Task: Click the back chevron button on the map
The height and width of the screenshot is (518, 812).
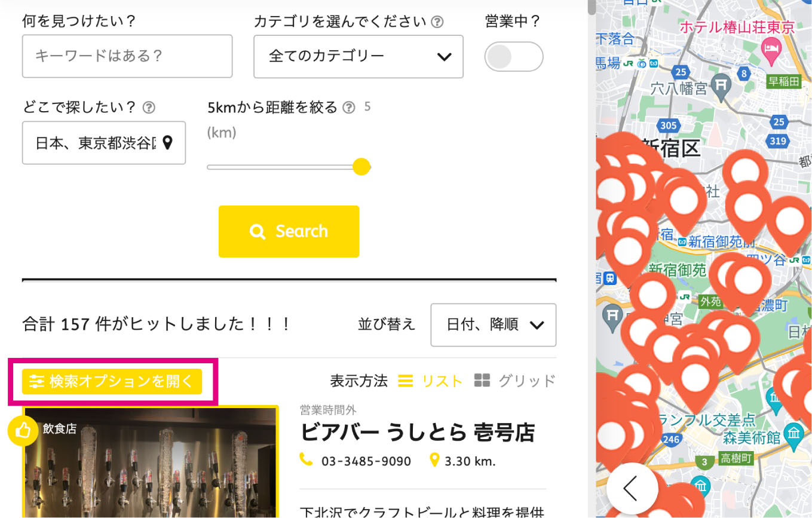Action: (x=632, y=488)
